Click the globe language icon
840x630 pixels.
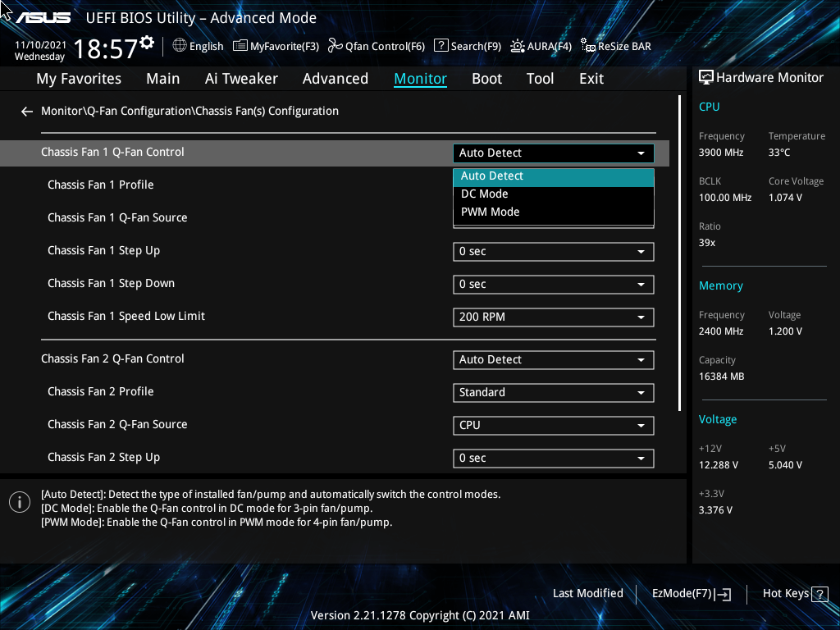coord(180,46)
